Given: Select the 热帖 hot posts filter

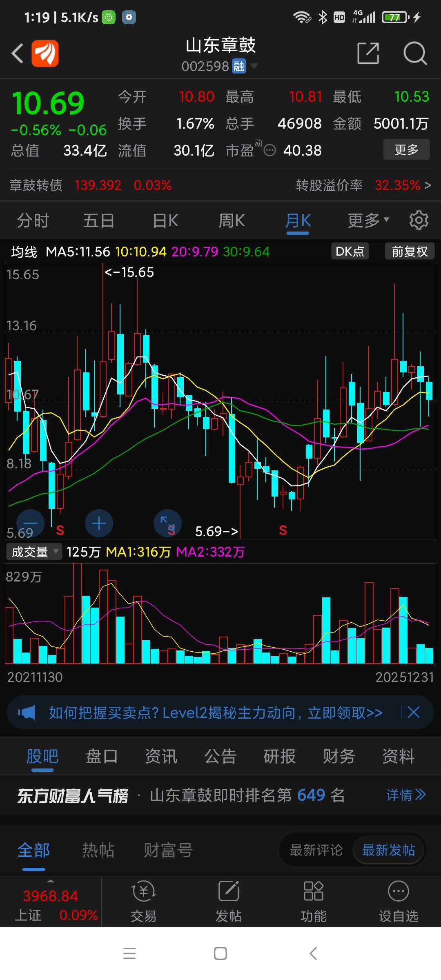Looking at the screenshot, I should (98, 850).
